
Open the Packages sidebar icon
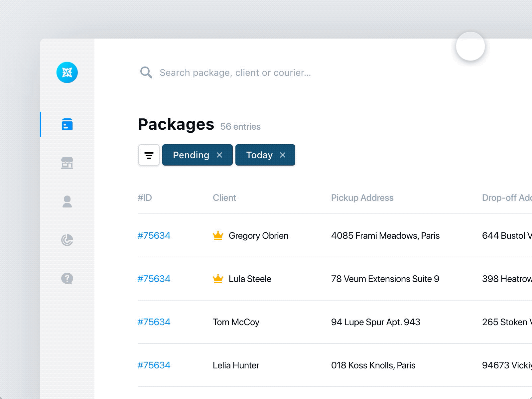pos(67,124)
